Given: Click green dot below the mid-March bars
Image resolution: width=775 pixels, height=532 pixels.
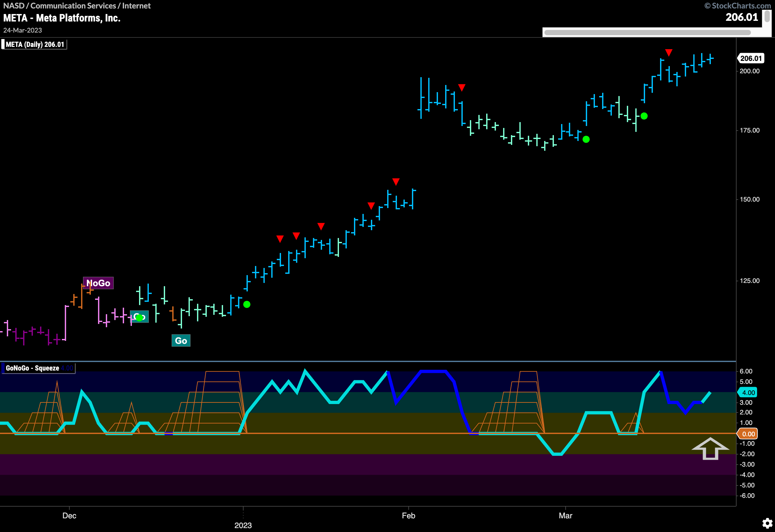Looking at the screenshot, I should tap(644, 116).
